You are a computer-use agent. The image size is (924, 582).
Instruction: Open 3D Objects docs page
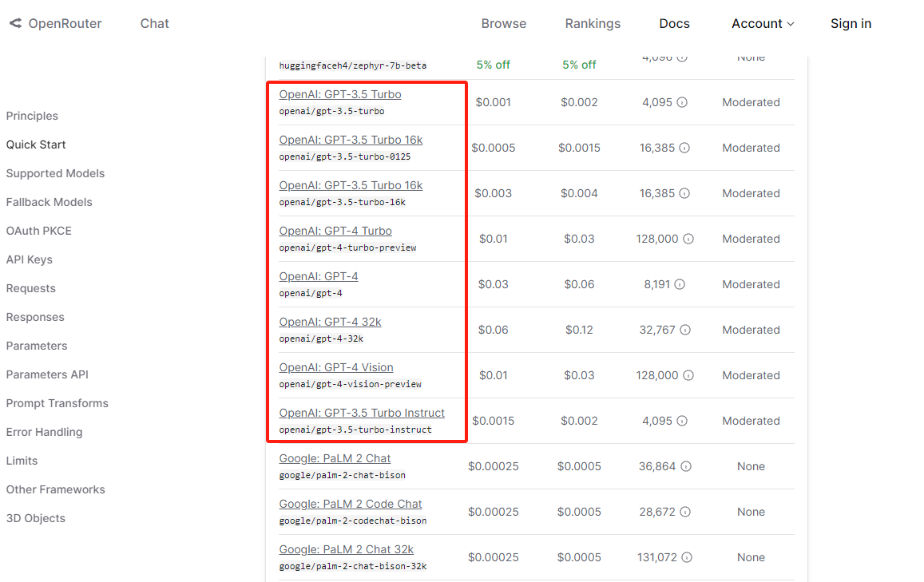click(x=35, y=518)
